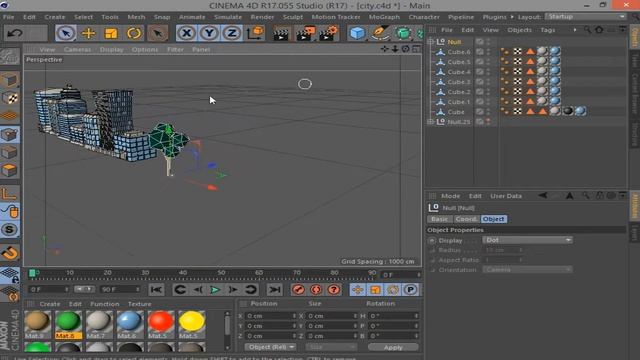Activate the Scale tool
This screenshot has width=640, height=360.
click(x=111, y=33)
